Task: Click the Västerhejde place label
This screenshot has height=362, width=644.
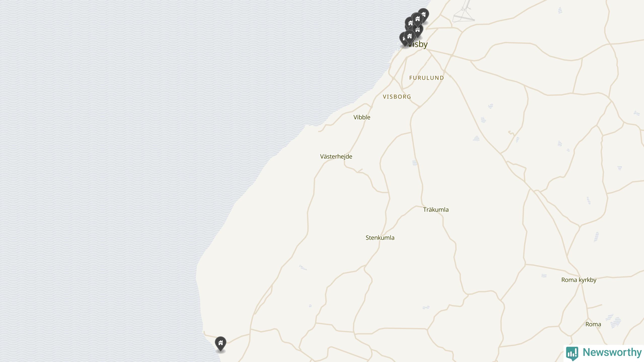Action: (336, 157)
